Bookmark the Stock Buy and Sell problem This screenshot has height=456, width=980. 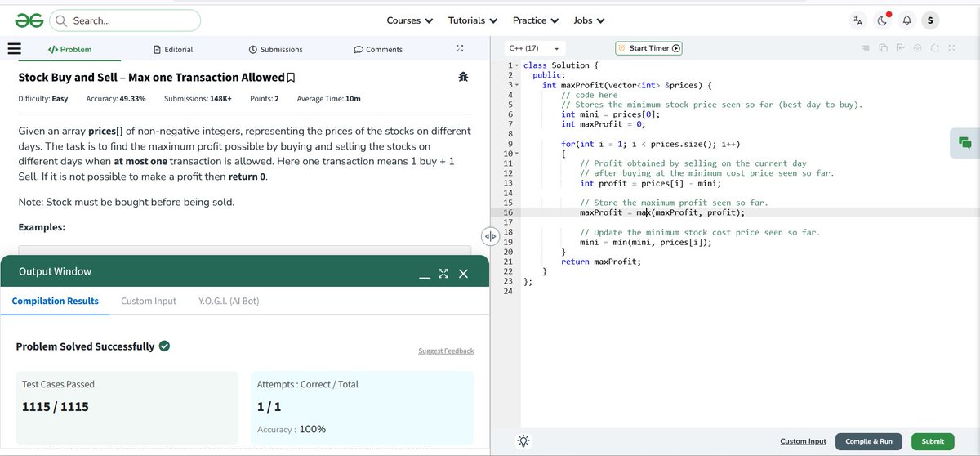(292, 78)
